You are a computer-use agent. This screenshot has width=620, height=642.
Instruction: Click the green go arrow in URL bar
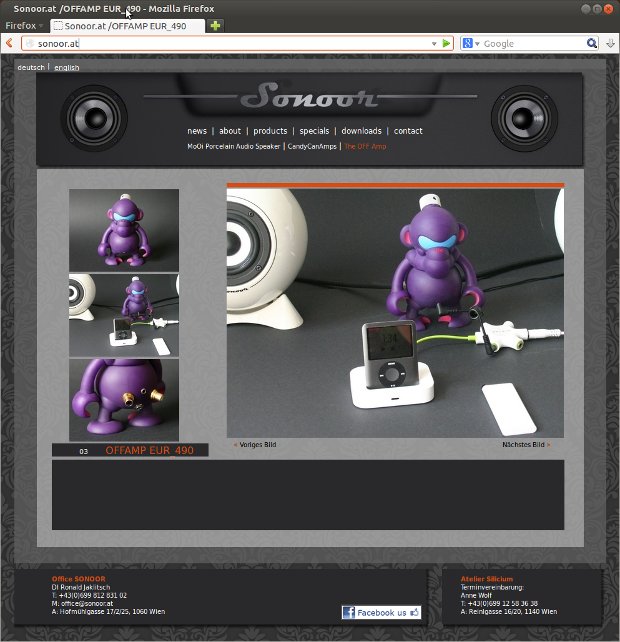446,43
